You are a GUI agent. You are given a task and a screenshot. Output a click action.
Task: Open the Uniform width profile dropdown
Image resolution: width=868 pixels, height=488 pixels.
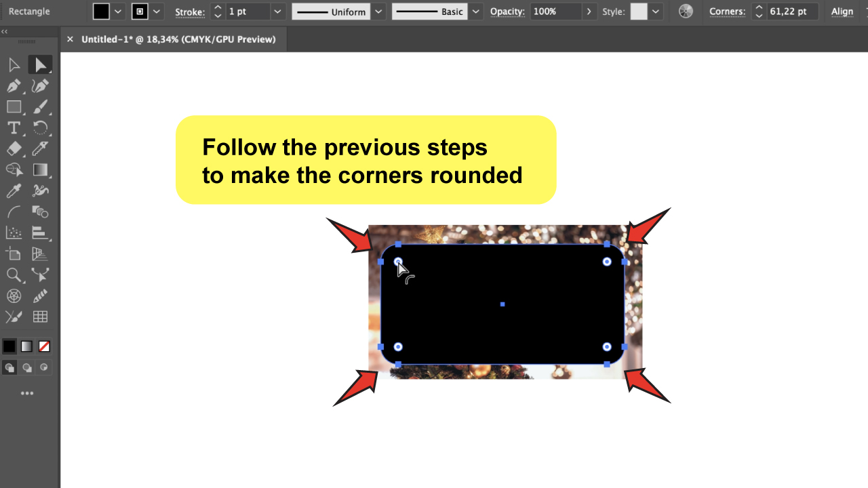pos(378,12)
